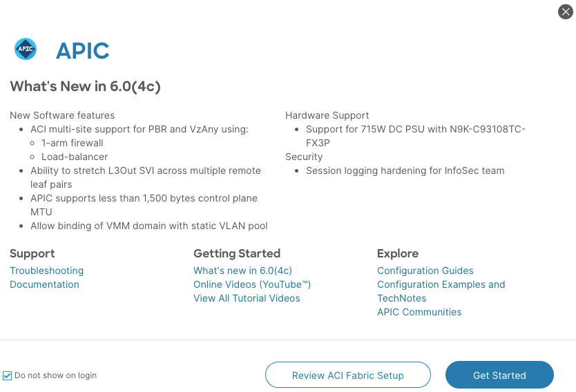Click the Getting Started section heading
Image resolution: width=576 pixels, height=392 pixels.
coord(237,253)
